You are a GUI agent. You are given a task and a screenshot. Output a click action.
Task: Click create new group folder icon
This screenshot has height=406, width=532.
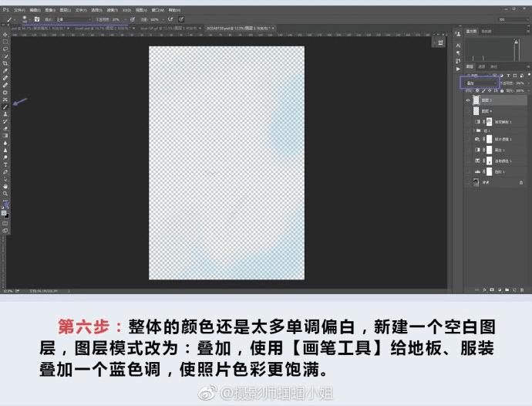[x=507, y=289]
